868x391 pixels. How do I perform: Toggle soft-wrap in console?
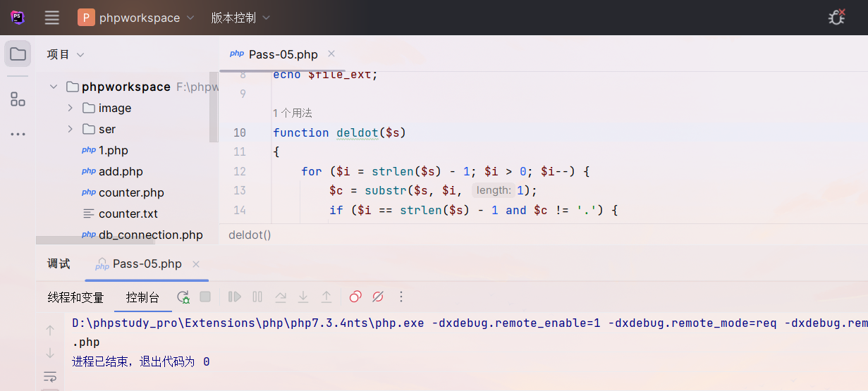tap(50, 376)
